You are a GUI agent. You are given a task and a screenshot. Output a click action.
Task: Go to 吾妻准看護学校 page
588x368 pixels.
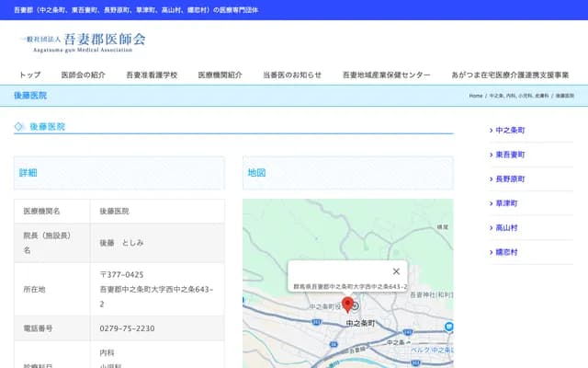tap(152, 75)
